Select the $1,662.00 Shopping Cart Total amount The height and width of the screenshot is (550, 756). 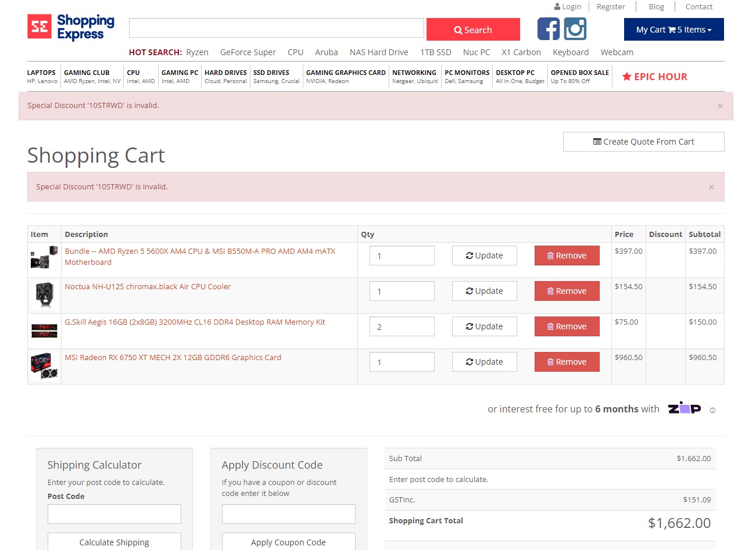click(679, 523)
